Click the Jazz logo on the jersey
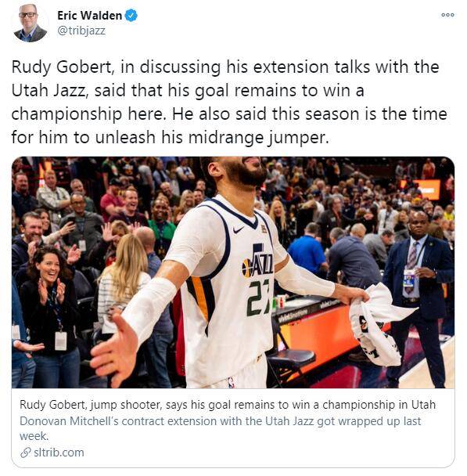This screenshot has height=476, width=467. click(257, 261)
